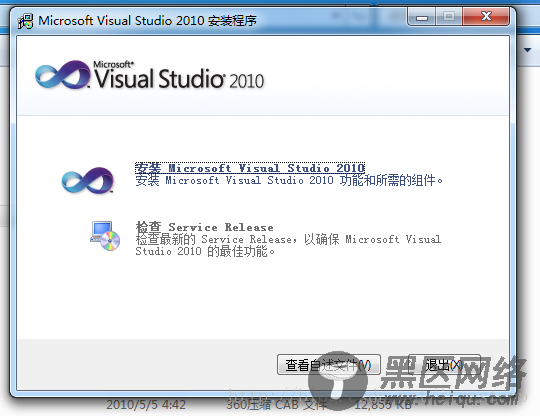This screenshot has width=540, height=416.
Task: Click the Service Release computer and disc icon
Action: [105, 236]
